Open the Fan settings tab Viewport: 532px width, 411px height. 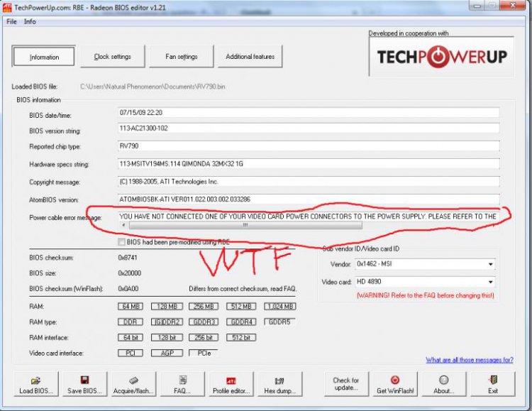pyautogui.click(x=182, y=56)
